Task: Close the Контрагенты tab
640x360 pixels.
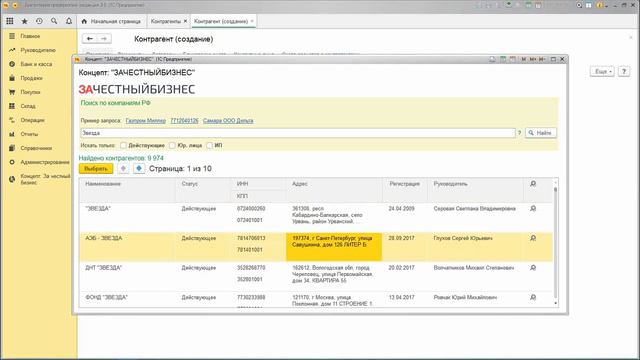Action: click(x=185, y=21)
